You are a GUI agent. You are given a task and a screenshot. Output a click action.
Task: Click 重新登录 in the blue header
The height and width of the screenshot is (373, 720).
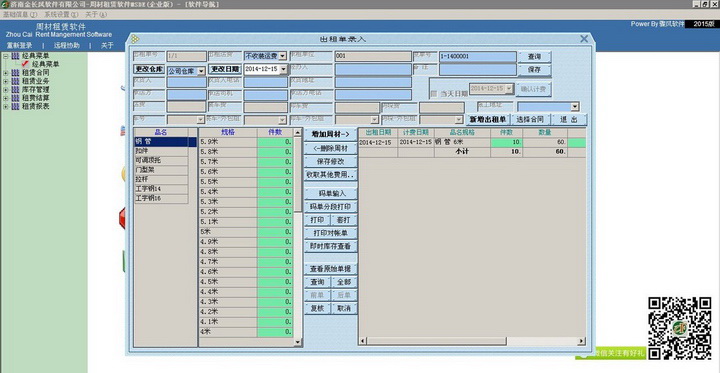click(x=19, y=45)
